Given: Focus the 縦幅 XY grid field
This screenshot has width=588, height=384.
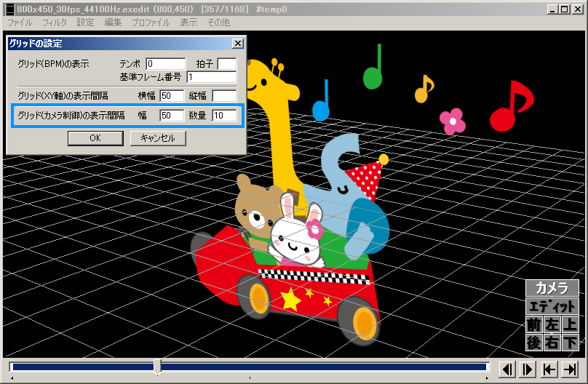Looking at the screenshot, I should tap(224, 96).
